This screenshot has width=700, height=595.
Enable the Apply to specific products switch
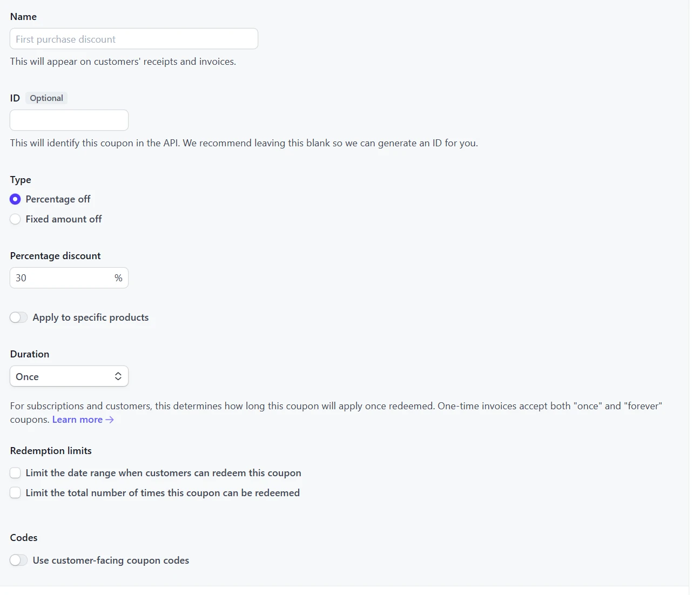(18, 317)
